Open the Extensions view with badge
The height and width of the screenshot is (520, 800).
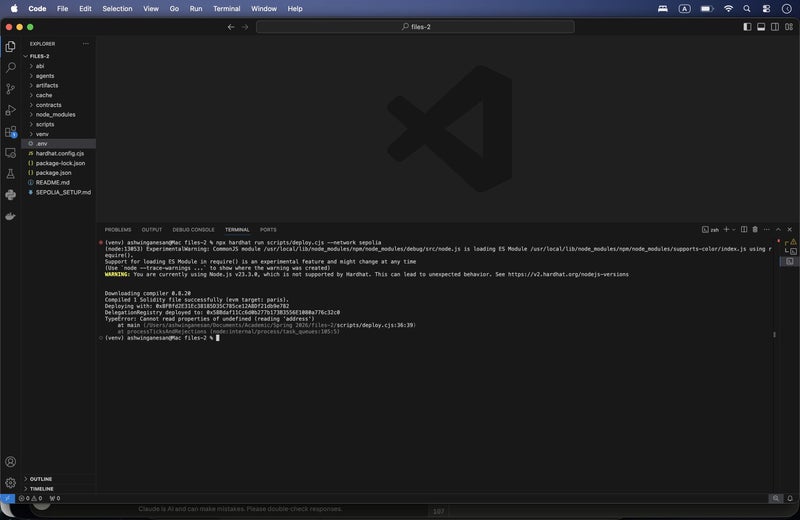click(x=10, y=132)
